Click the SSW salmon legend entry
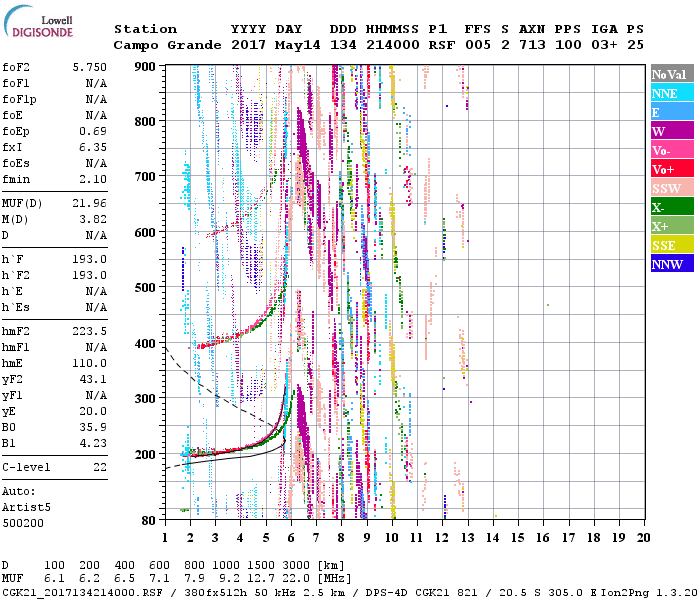700x600 pixels. pos(672,188)
